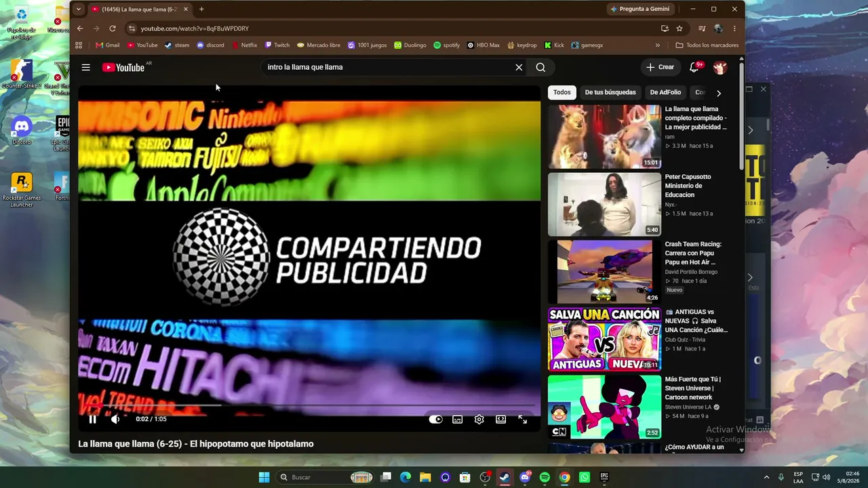The height and width of the screenshot is (488, 868).
Task: Open Crash Team Racing video title
Action: click(693, 253)
